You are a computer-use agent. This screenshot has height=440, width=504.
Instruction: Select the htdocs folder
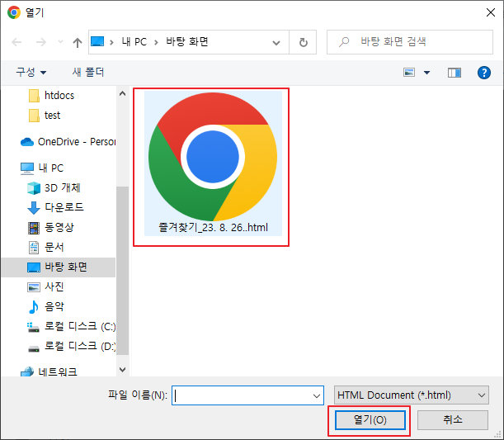59,96
